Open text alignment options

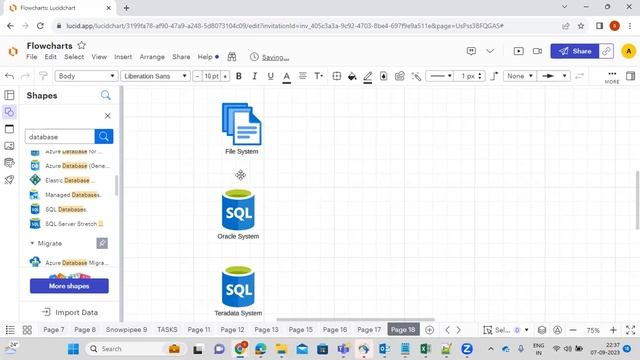pos(302,76)
